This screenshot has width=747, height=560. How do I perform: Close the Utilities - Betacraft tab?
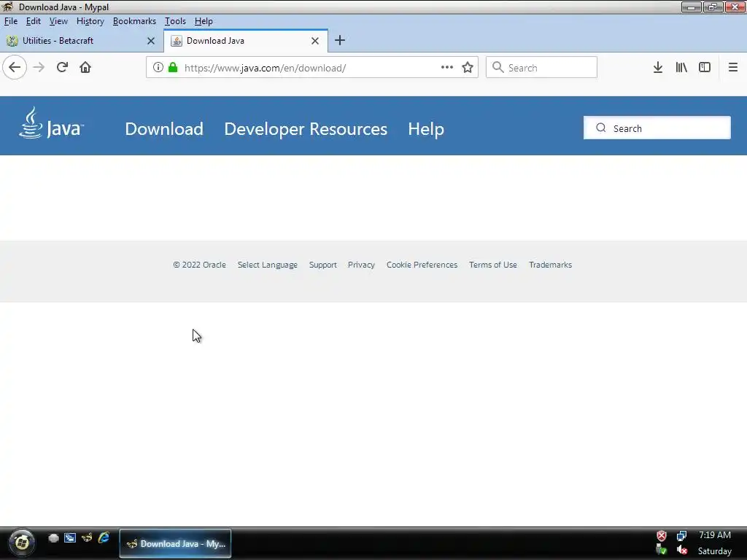151,41
